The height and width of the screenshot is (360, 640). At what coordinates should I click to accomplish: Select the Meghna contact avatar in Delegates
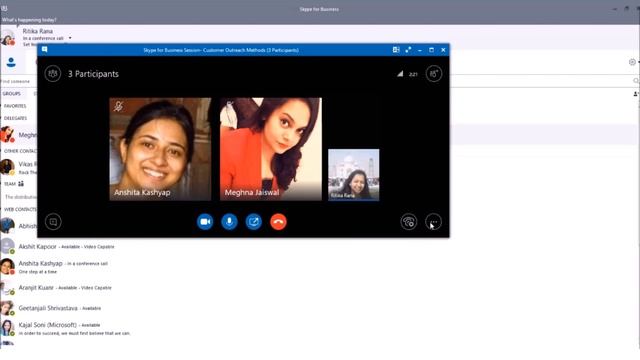coord(7,135)
